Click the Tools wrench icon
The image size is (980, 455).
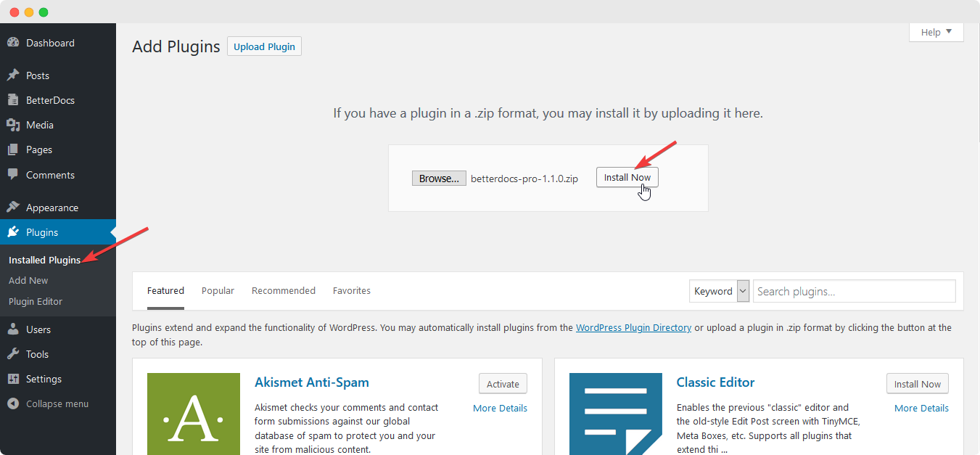coord(13,354)
